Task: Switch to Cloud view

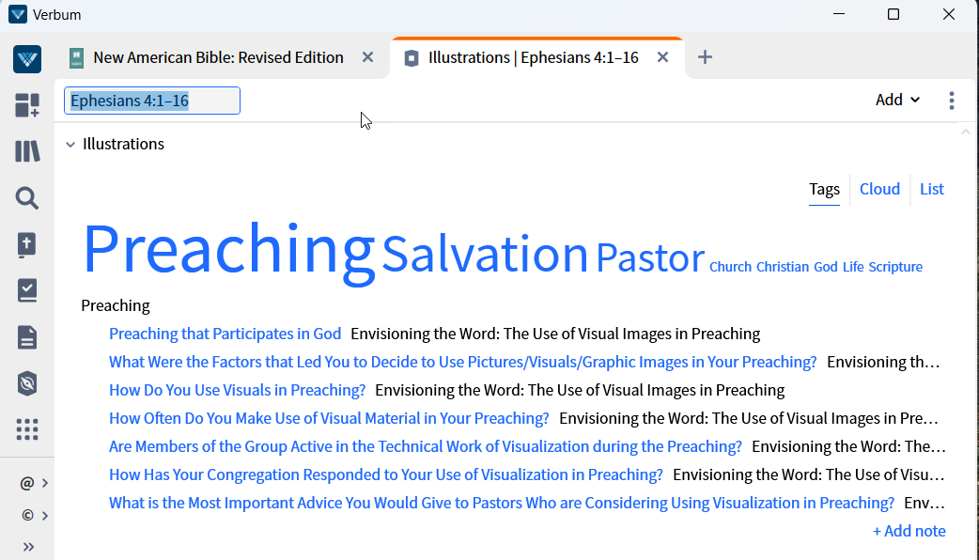Action: 879,189
